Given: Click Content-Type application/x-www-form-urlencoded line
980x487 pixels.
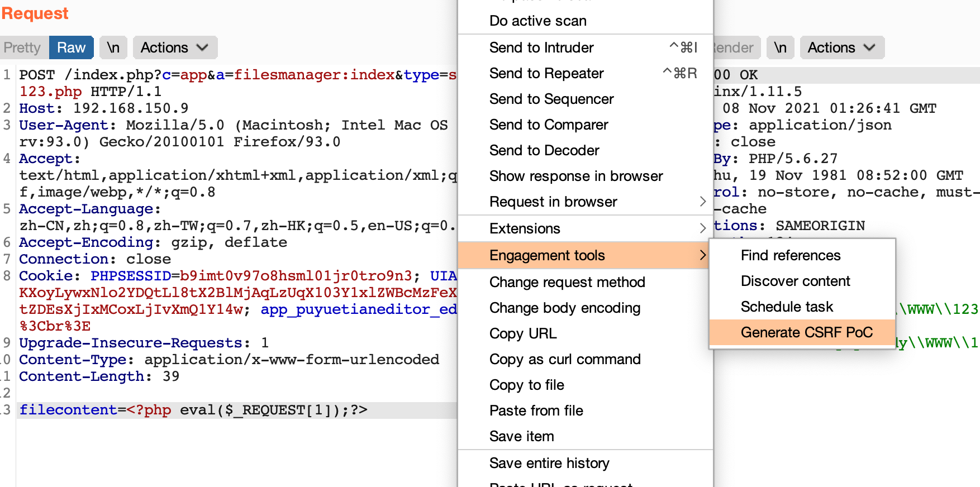Looking at the screenshot, I should pyautogui.click(x=229, y=360).
